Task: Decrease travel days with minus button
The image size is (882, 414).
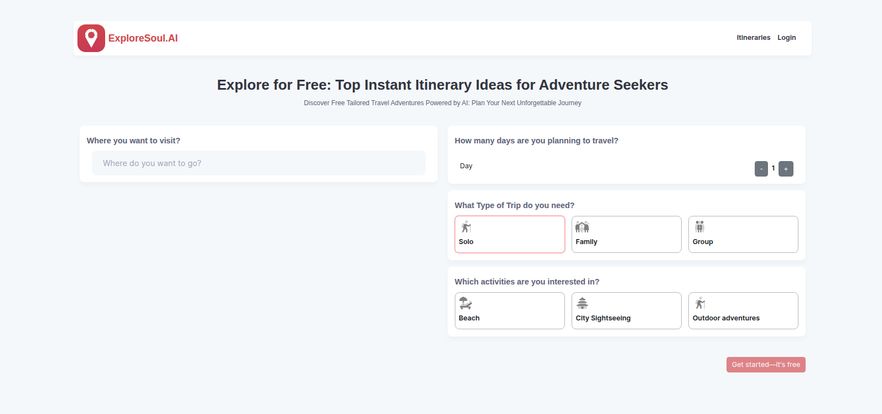Action: coord(761,168)
